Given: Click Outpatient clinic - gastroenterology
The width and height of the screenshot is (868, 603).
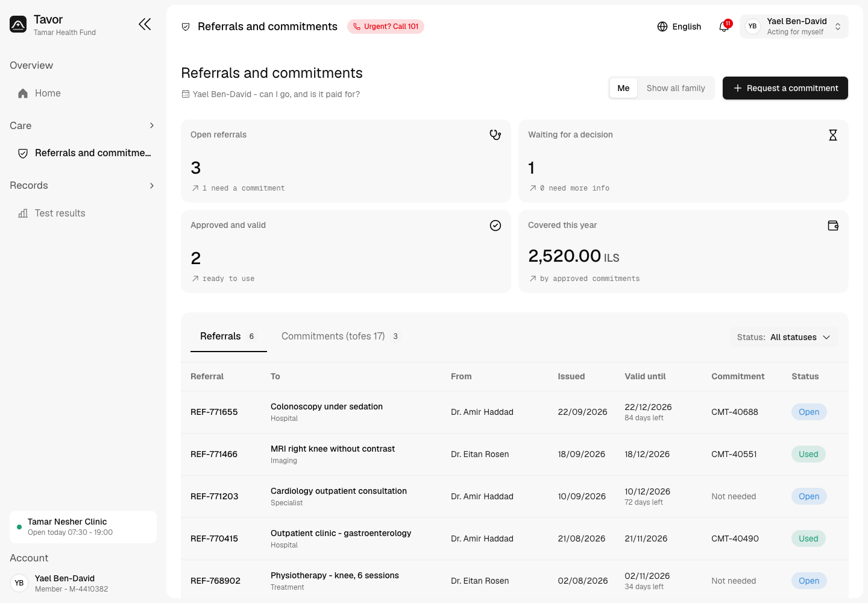Looking at the screenshot, I should (x=341, y=533).
